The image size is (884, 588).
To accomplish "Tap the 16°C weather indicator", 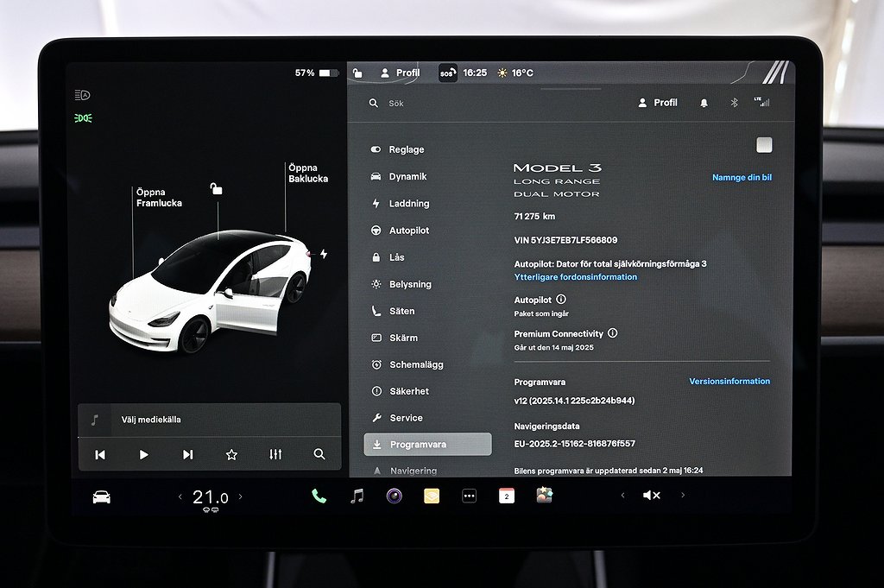I will click(515, 73).
